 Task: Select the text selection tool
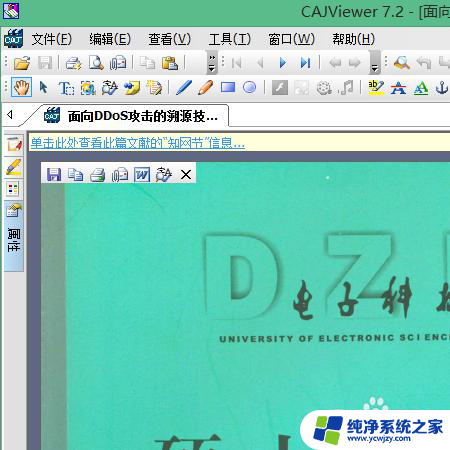tap(66, 88)
